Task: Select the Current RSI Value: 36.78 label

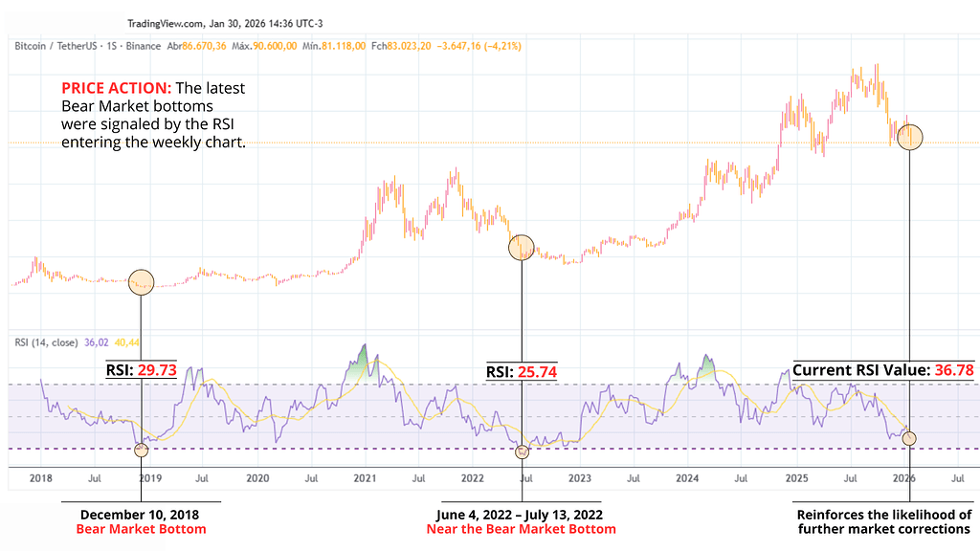Action: 884,369
